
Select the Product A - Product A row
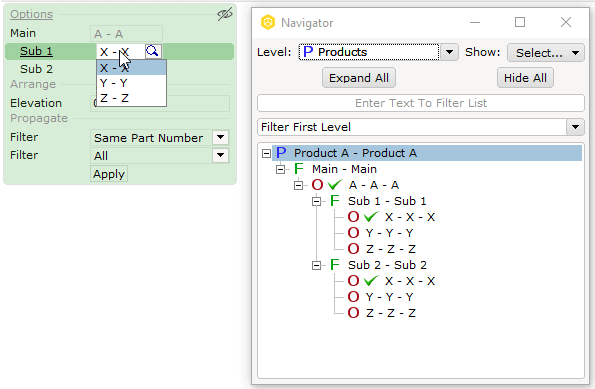click(427, 153)
